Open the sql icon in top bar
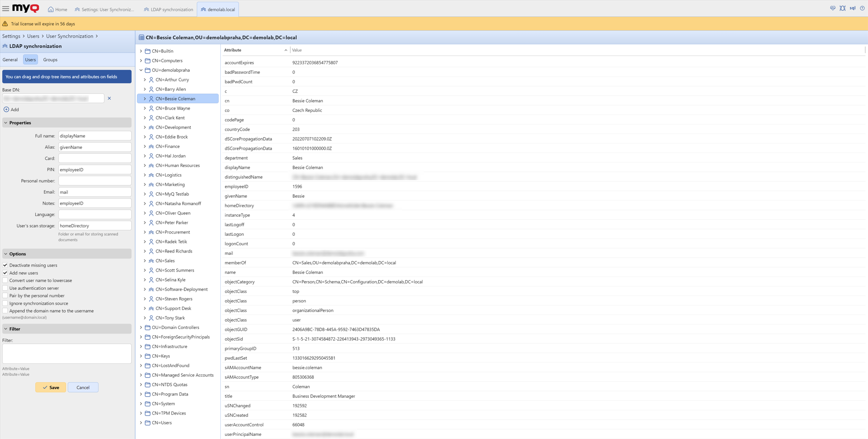The width and height of the screenshot is (868, 439). pos(852,8)
